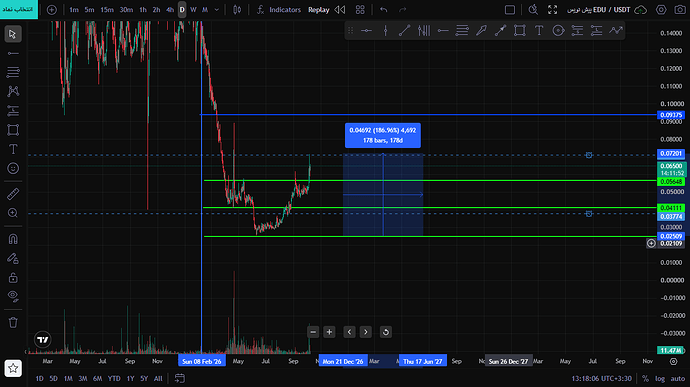
Task: Click the TradingView logo
Action: [x=43, y=339]
